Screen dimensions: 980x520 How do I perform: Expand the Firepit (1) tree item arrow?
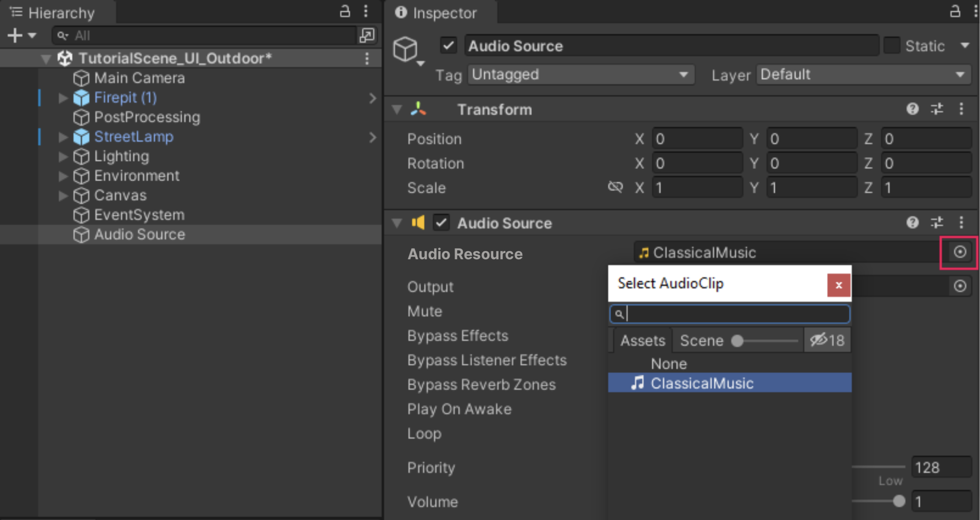point(63,98)
